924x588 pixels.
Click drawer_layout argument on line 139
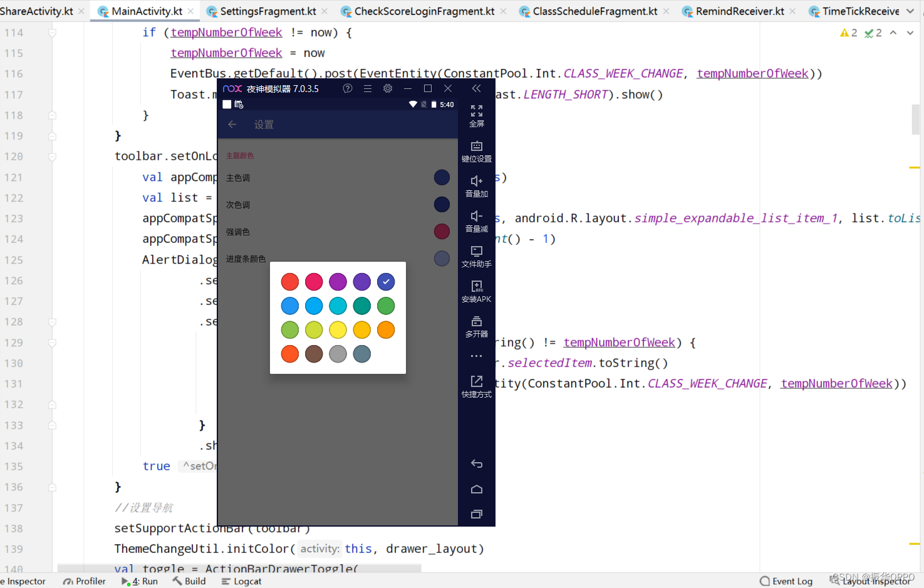[x=431, y=549]
